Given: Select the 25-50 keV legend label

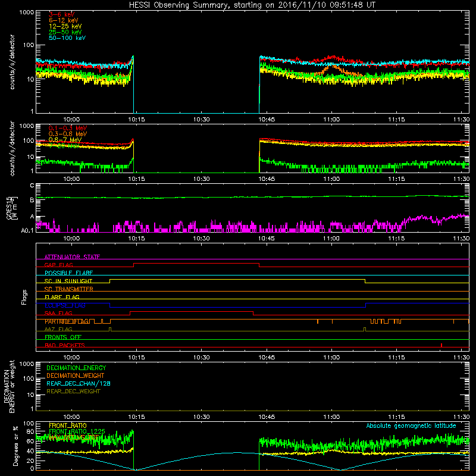Looking at the screenshot, I should (65, 32).
